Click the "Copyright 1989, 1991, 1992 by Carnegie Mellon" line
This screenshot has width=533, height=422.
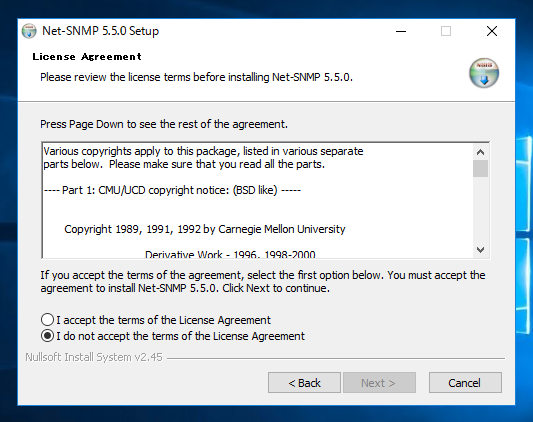(205, 229)
